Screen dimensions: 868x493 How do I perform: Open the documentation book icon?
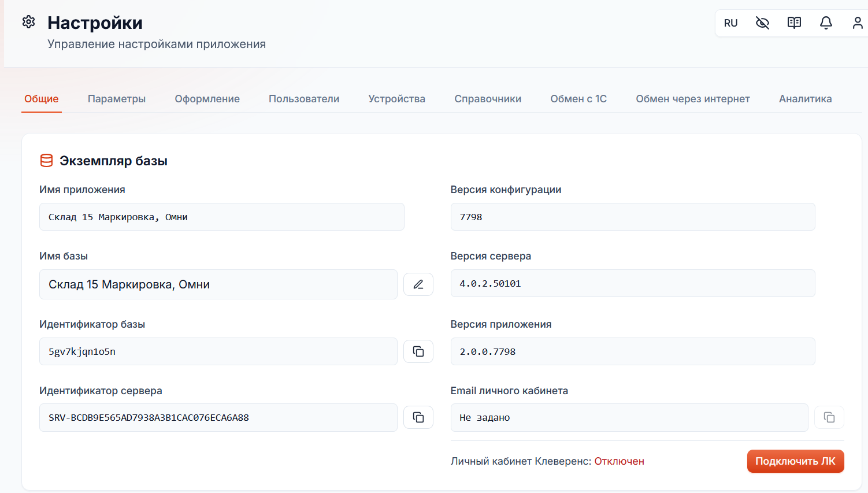click(794, 23)
